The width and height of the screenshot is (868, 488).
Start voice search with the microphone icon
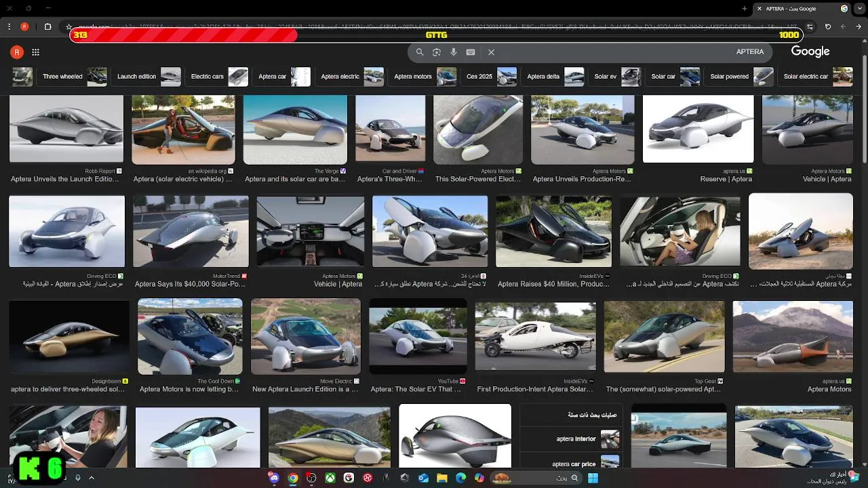coord(454,52)
